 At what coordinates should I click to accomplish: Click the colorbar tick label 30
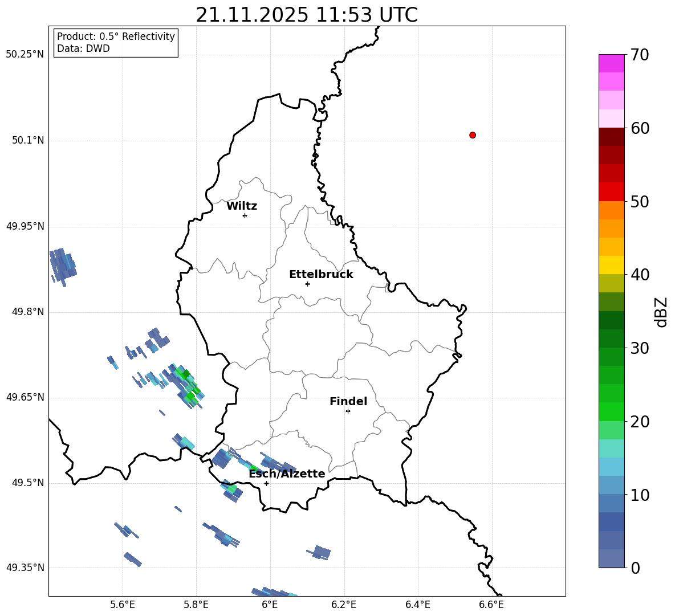click(640, 348)
